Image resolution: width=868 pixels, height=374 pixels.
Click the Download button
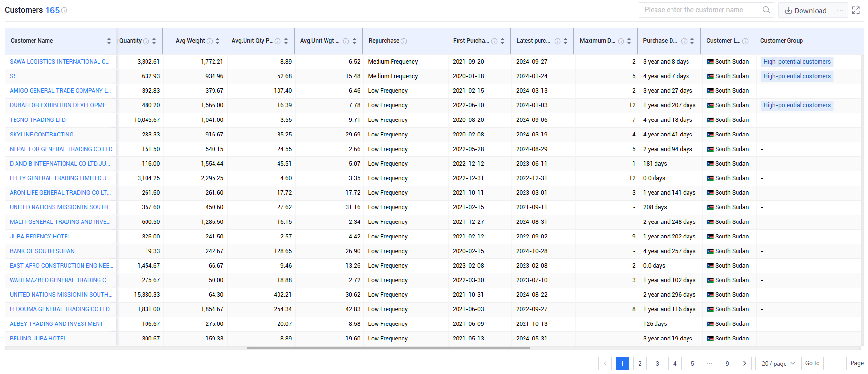click(x=806, y=10)
